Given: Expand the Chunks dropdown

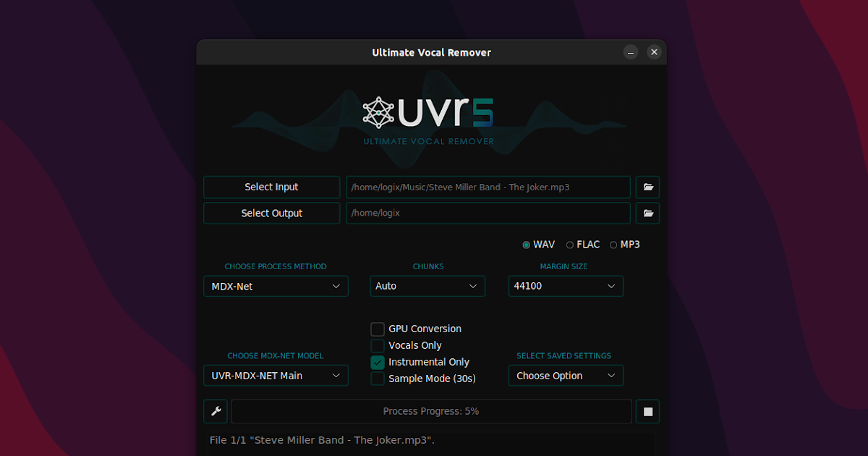Looking at the screenshot, I should 427,286.
